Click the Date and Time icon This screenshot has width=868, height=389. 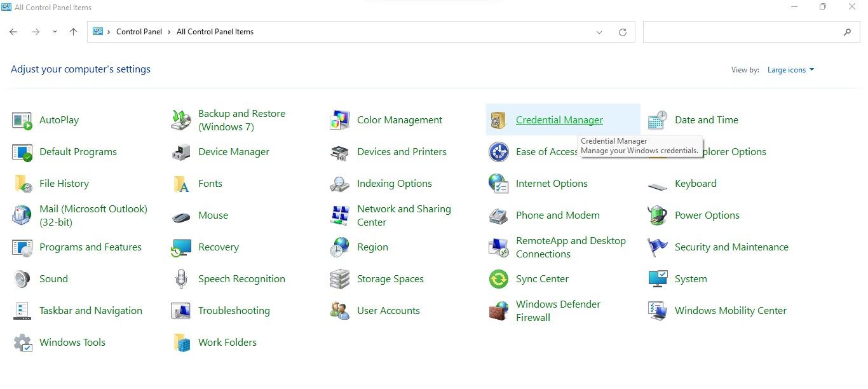658,120
